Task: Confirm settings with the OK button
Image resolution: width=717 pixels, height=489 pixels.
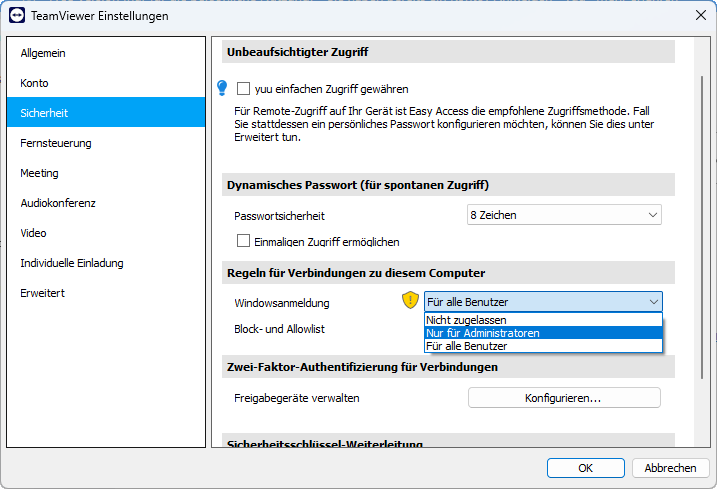Action: coord(586,468)
